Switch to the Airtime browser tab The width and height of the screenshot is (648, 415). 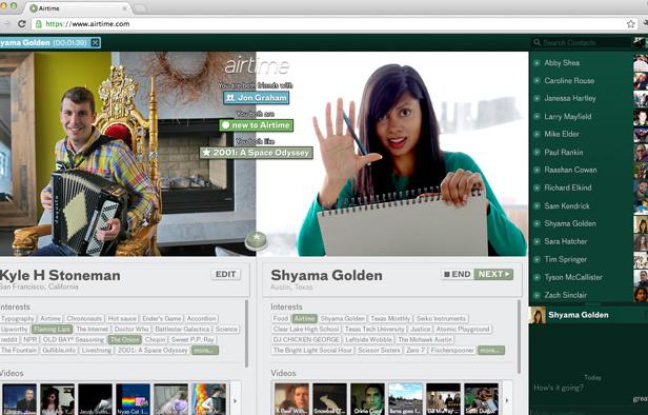79,8
